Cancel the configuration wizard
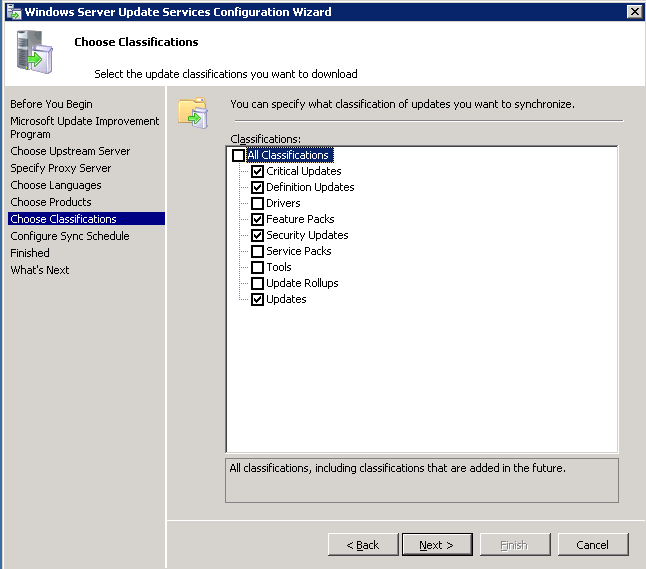The height and width of the screenshot is (569, 646). click(x=593, y=545)
